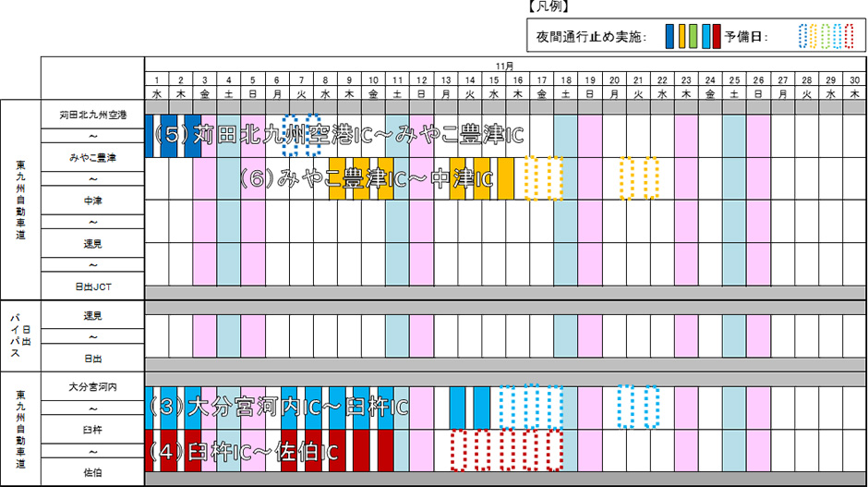Click the 中津 row label

(x=93, y=201)
